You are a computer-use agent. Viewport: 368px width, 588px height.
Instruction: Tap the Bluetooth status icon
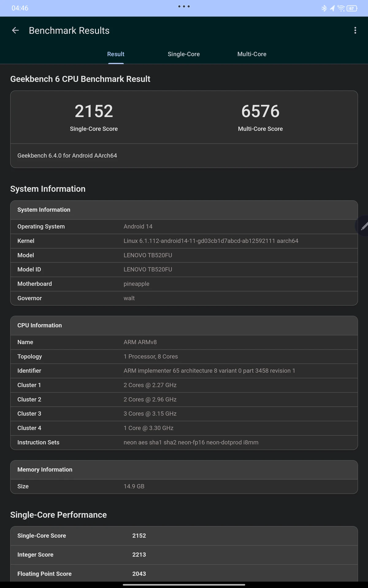[324, 8]
